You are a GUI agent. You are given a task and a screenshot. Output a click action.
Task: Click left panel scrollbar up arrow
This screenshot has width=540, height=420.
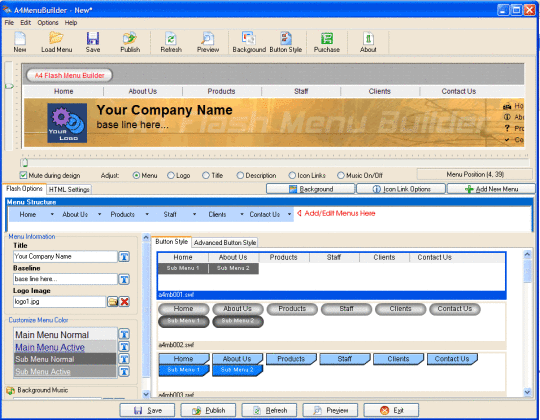coord(146,238)
